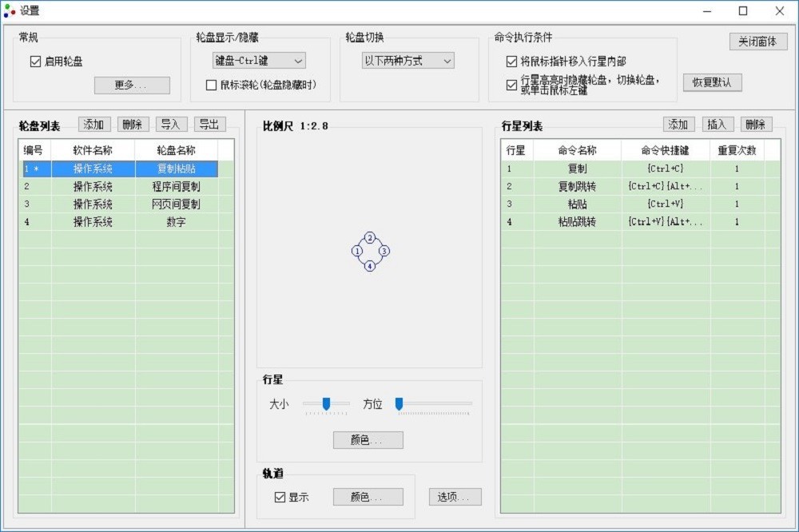The image size is (799, 532).
Task: Toggle the 启用轮盘 checkbox
Action: tap(35, 62)
